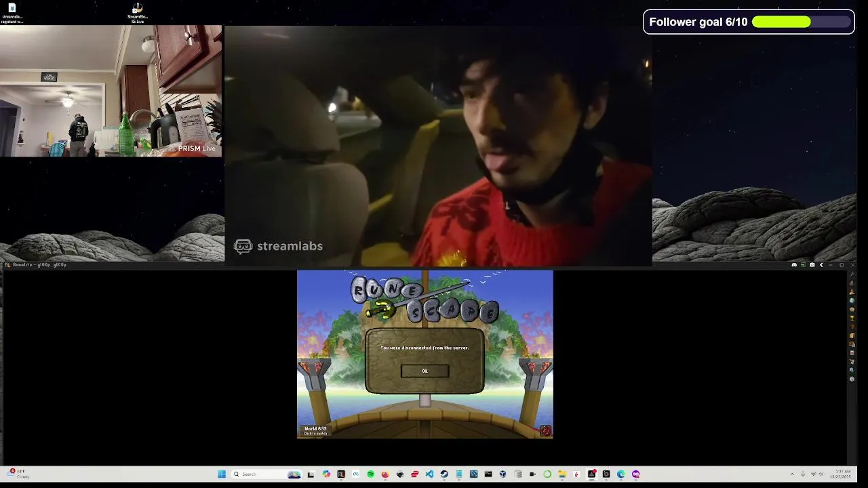The width and height of the screenshot is (868, 488).
Task: Toggle the login screen music button
Action: 545,430
